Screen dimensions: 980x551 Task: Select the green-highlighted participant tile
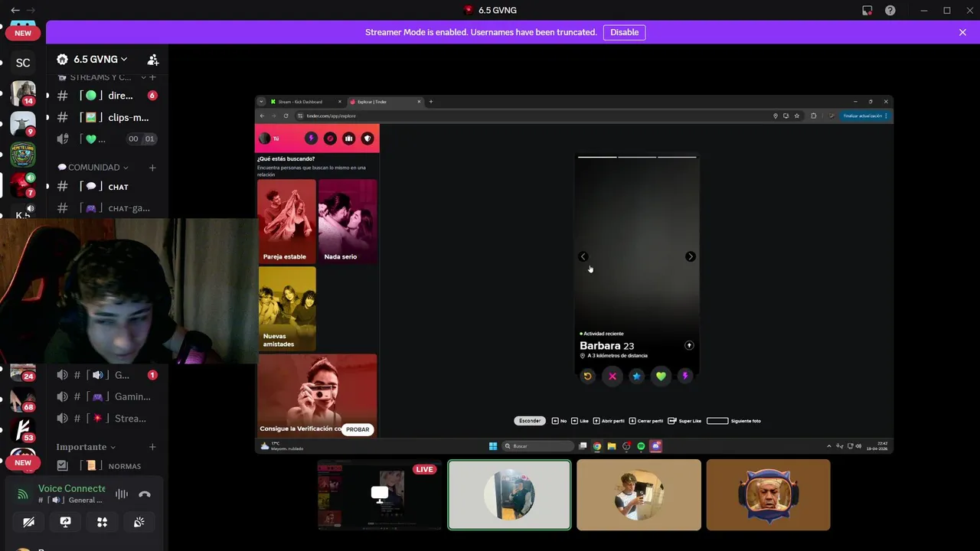point(509,495)
